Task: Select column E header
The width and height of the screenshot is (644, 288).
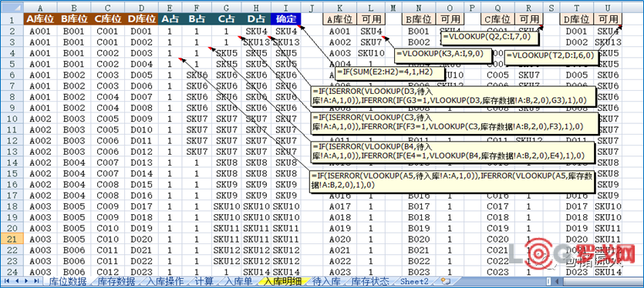Action: [x=170, y=8]
